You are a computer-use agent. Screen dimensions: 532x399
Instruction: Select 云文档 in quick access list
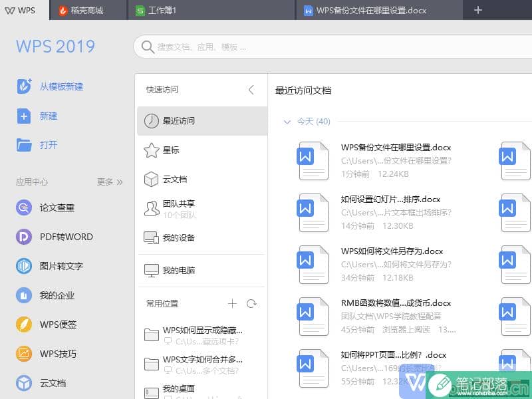click(x=202, y=179)
